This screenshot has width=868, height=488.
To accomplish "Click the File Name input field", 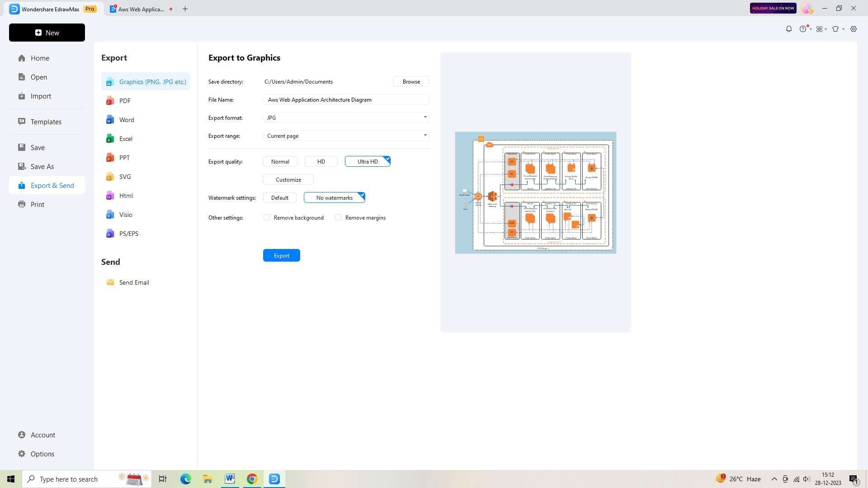I will coord(347,99).
